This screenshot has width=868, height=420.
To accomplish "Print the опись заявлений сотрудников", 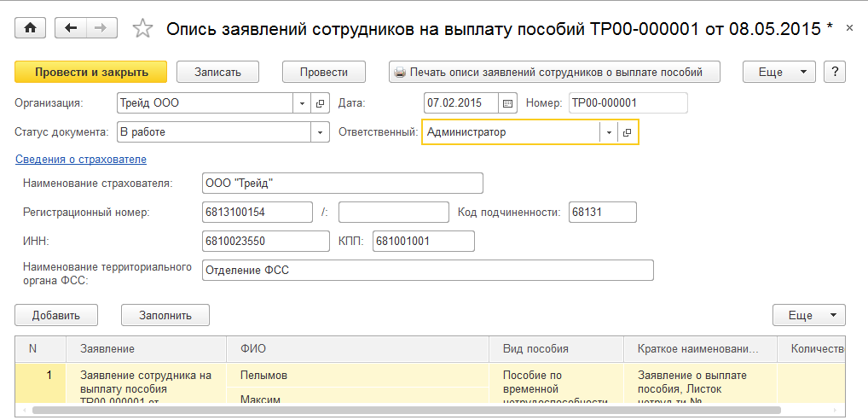I will (x=554, y=72).
